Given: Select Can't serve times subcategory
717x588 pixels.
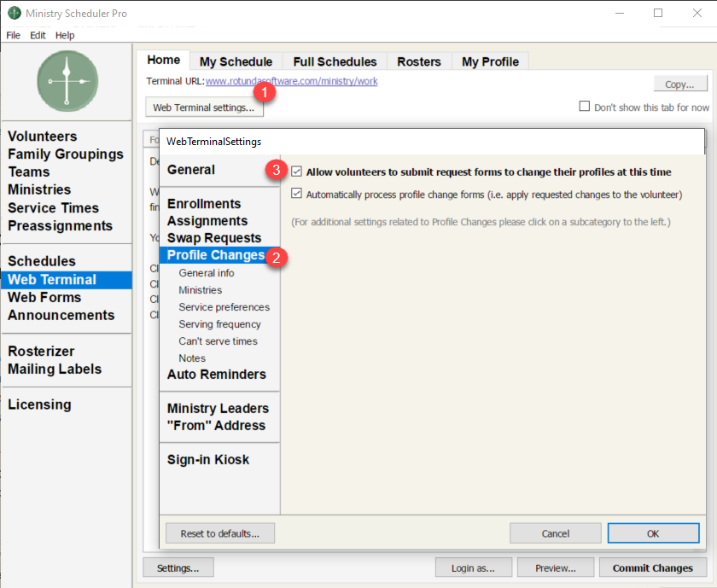Looking at the screenshot, I should click(x=218, y=341).
